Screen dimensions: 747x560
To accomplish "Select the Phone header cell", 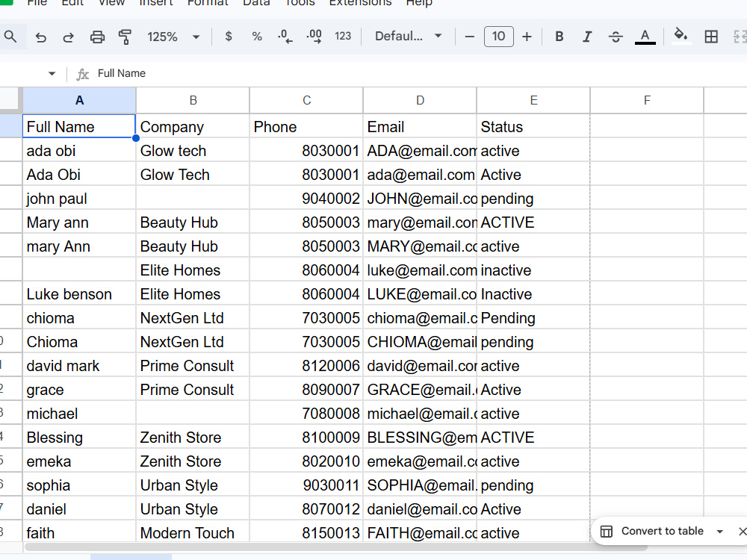I will click(x=306, y=127).
